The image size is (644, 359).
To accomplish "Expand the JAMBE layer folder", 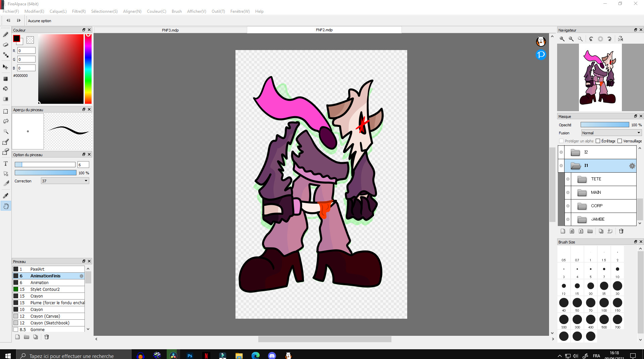I will [x=582, y=219].
